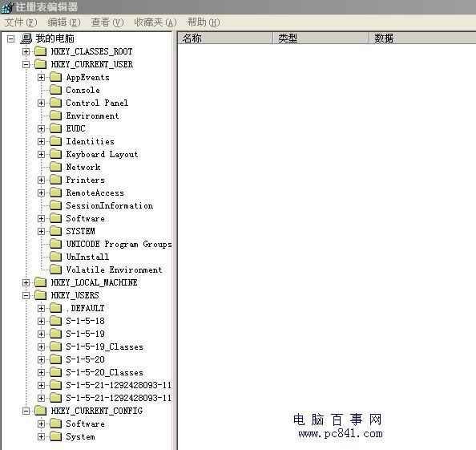Select the Environment key label
The width and height of the screenshot is (476, 450).
93,116
